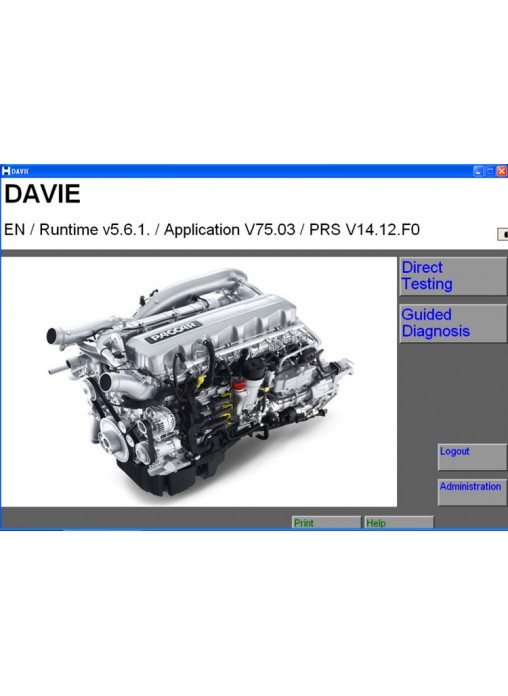Minimize the DAVIE window

(478, 171)
